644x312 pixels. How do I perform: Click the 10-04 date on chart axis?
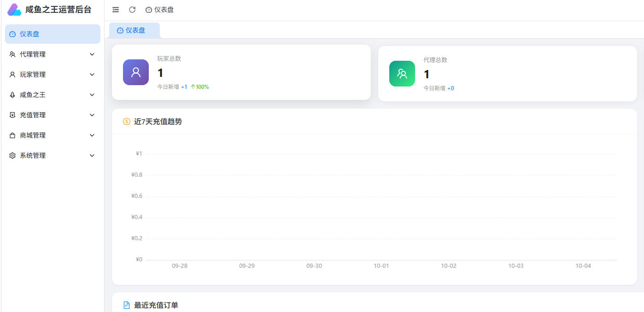(x=583, y=266)
